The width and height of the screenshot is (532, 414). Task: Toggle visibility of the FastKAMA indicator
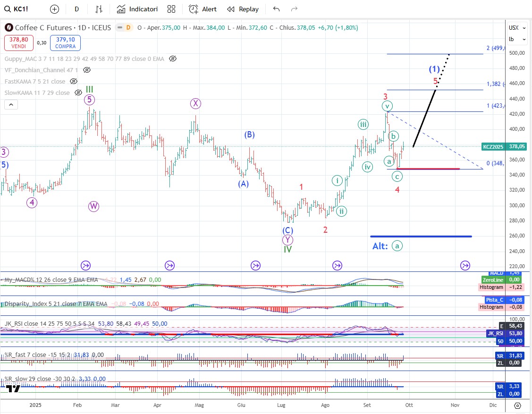pos(73,81)
